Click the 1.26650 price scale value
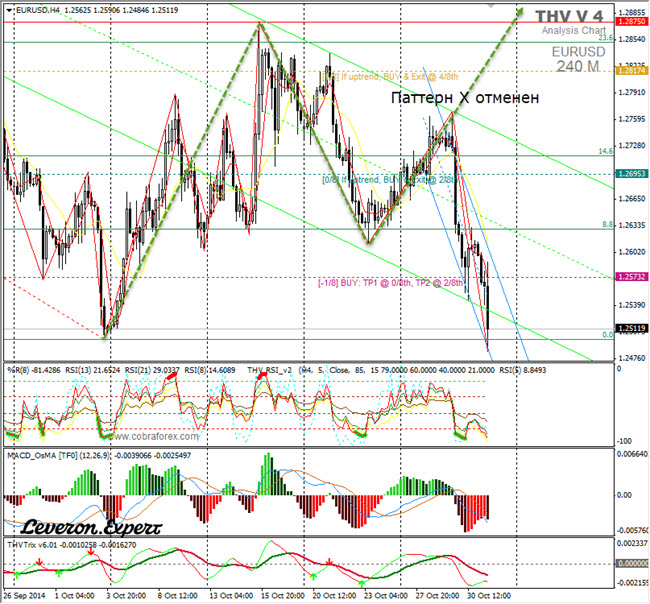The width and height of the screenshot is (650, 604). point(632,199)
